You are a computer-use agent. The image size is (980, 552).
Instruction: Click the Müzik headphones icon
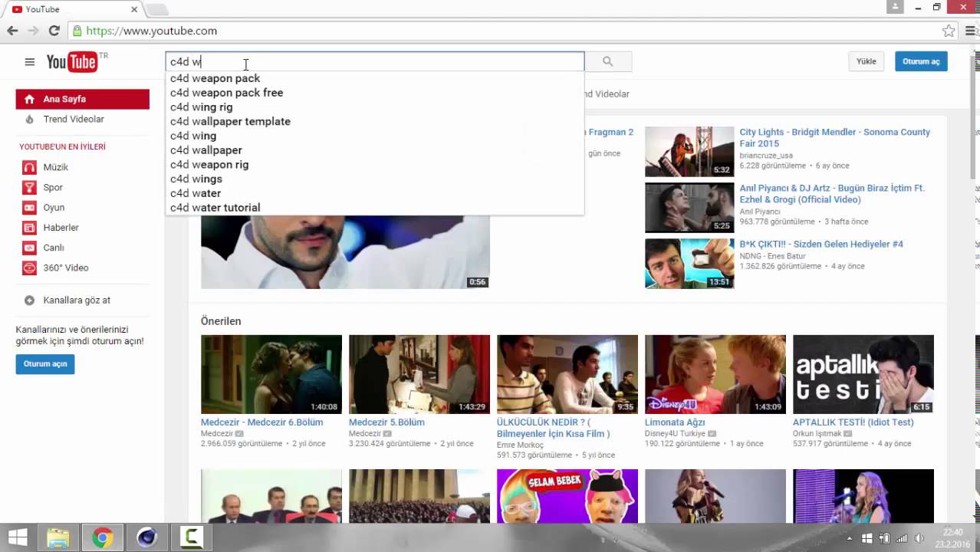tap(29, 167)
